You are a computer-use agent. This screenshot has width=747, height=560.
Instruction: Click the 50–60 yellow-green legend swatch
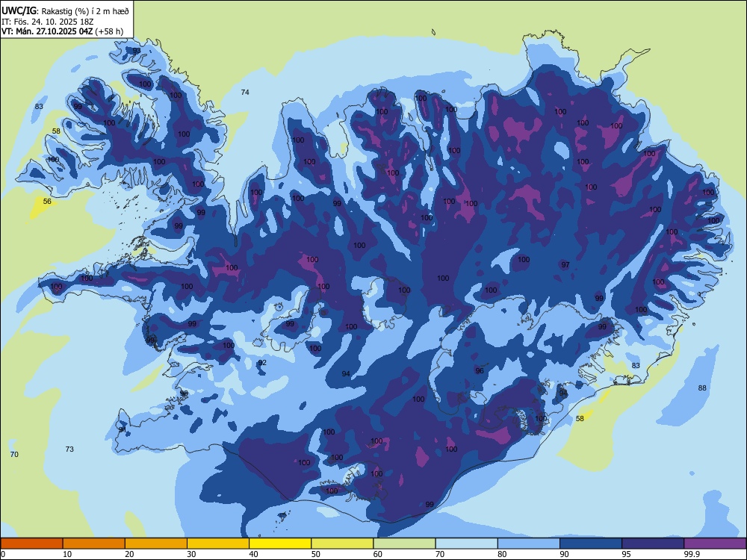(342, 544)
